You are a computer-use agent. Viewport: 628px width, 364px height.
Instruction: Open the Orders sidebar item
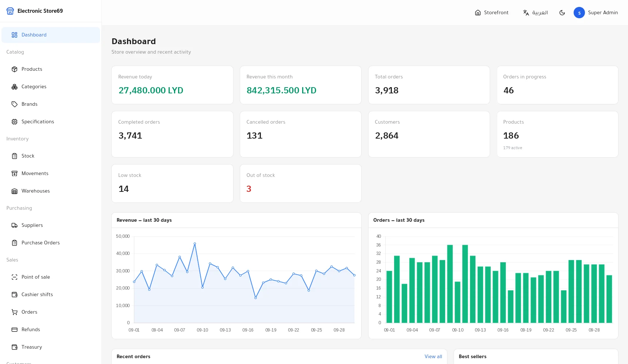pyautogui.click(x=51, y=312)
